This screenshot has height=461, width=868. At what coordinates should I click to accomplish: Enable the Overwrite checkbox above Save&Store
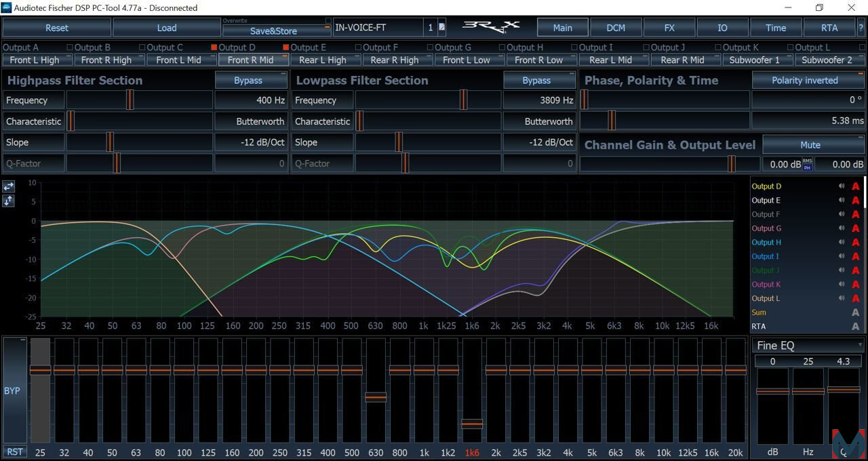329,21
